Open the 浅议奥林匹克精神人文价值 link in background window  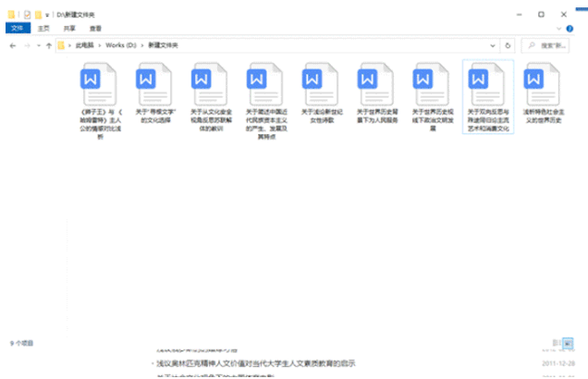tap(256, 363)
